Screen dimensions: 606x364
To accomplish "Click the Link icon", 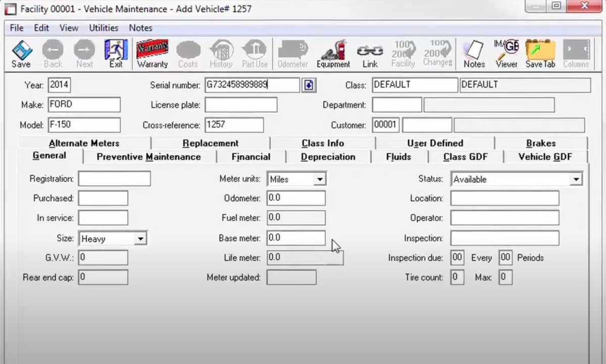I will click(370, 54).
